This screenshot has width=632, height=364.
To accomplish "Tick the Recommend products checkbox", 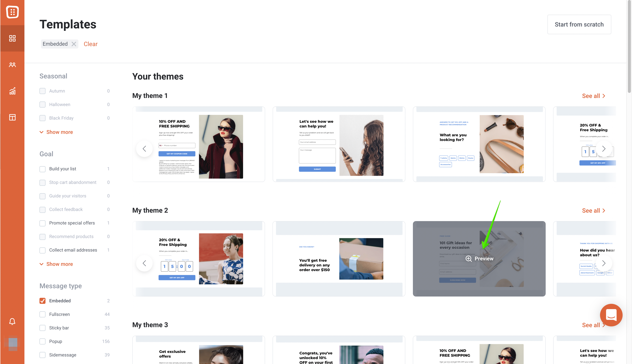I will coord(42,237).
